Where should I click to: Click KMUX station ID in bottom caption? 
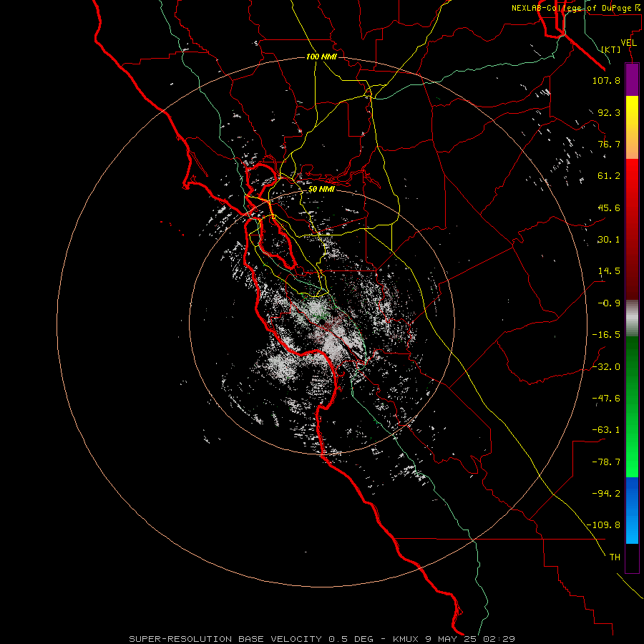[x=406, y=639]
